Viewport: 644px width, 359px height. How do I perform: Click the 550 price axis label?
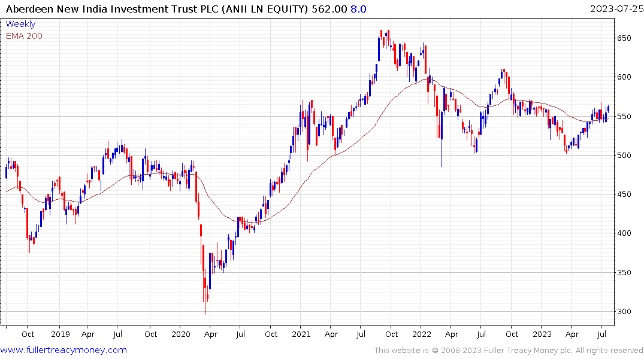(x=624, y=117)
